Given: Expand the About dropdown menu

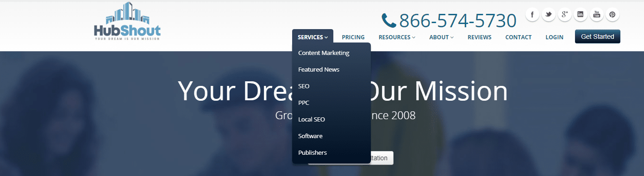Looking at the screenshot, I should [x=441, y=37].
